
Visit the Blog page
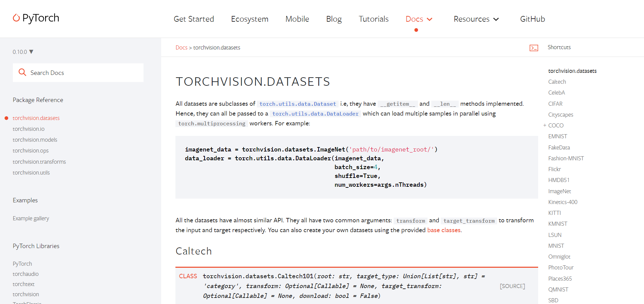(x=334, y=19)
